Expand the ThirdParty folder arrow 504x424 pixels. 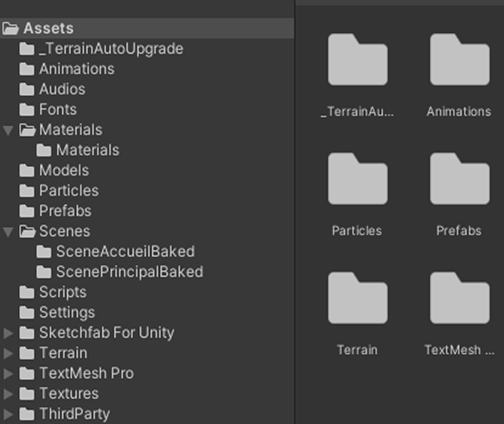9,414
